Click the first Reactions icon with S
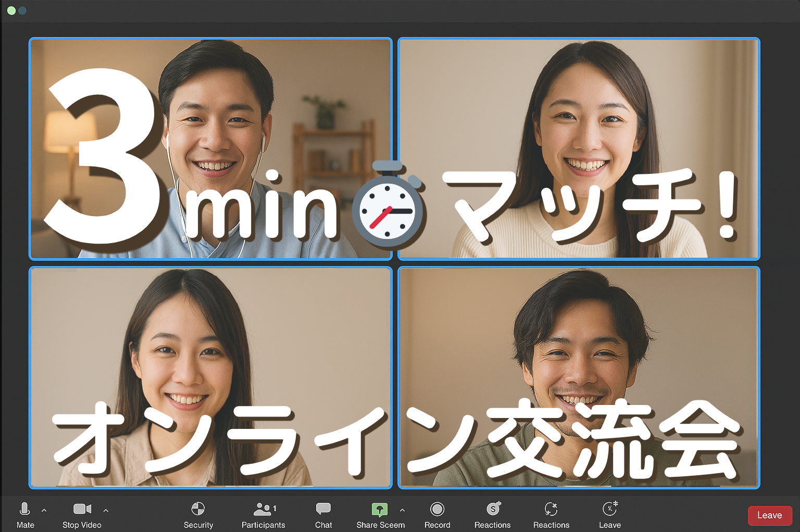This screenshot has width=800, height=532. pos(493,509)
